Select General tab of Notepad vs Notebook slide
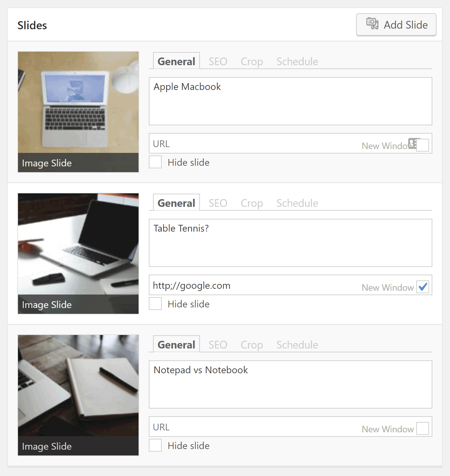The width and height of the screenshot is (450, 476). point(176,344)
